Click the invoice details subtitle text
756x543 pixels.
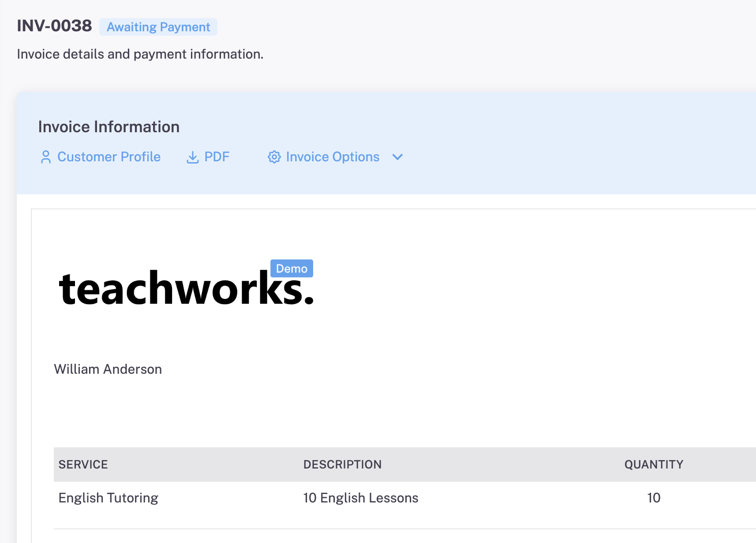click(140, 54)
